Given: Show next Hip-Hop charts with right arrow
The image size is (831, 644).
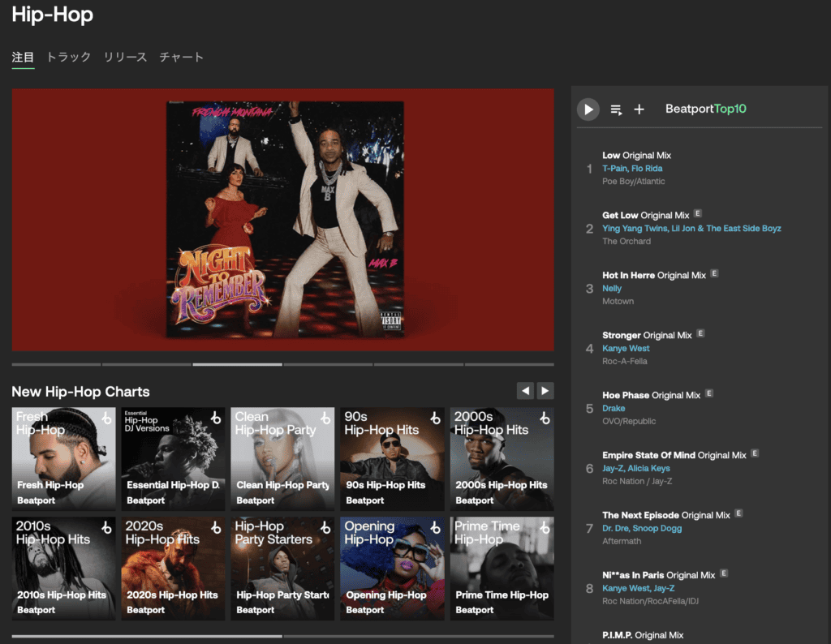Looking at the screenshot, I should point(545,391).
